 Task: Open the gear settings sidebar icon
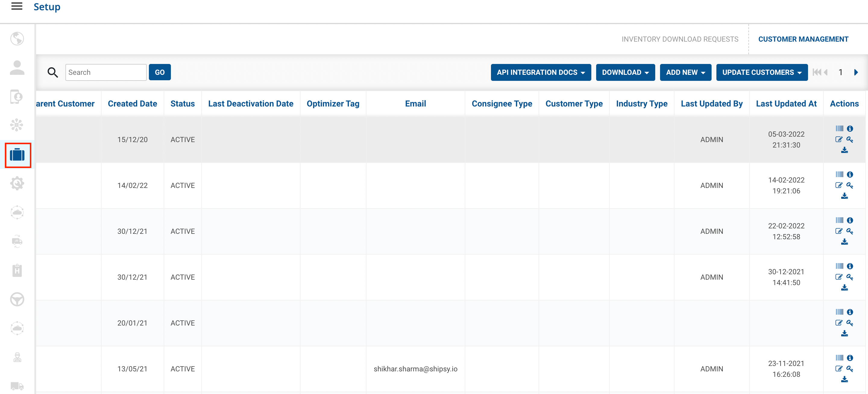click(17, 183)
